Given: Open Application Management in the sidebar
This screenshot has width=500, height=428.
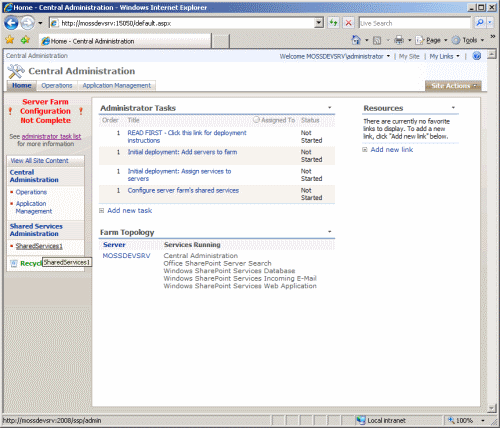Looking at the screenshot, I should coord(34,207).
